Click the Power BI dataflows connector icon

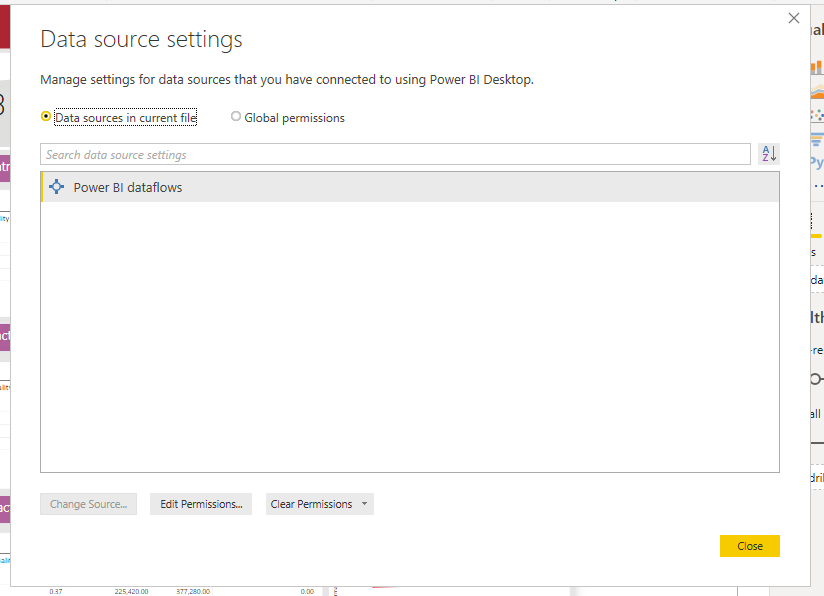56,187
